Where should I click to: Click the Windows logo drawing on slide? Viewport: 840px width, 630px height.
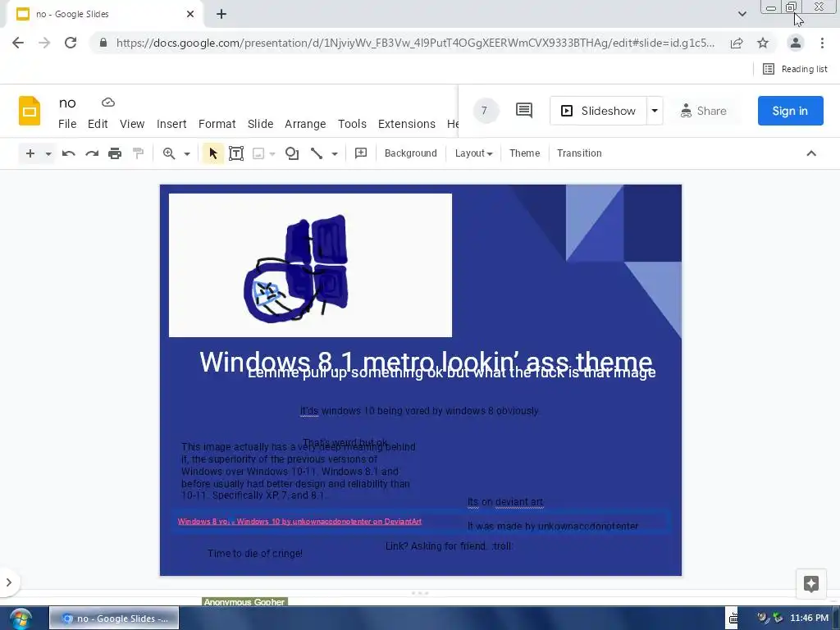point(297,268)
